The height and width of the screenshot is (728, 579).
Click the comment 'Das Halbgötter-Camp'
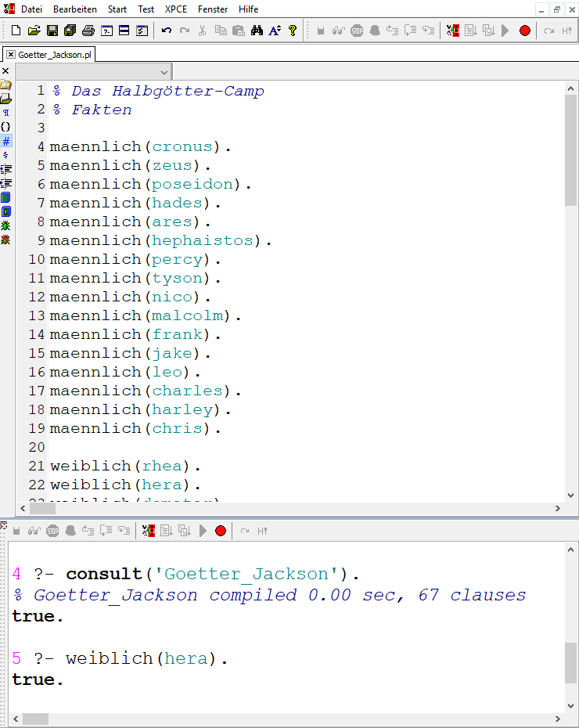(x=167, y=91)
